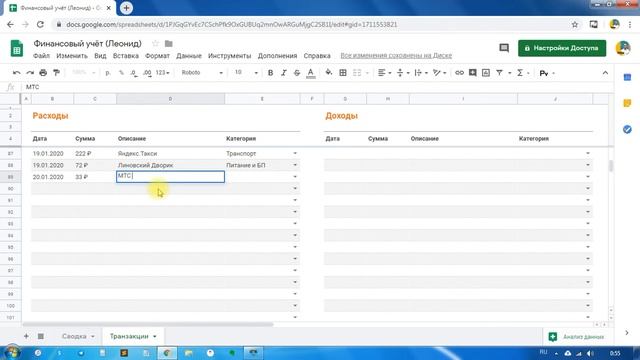Reload the page in Chrome
Image resolution: width=640 pixels, height=360 pixels.
[x=40, y=24]
